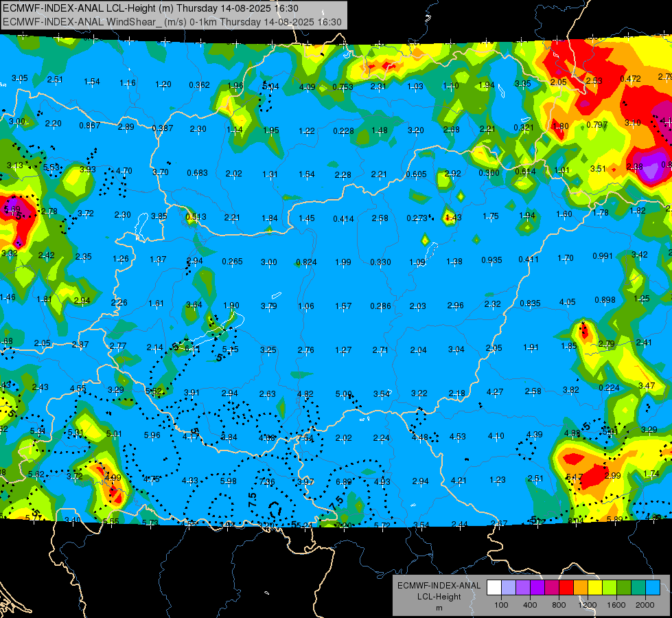Click the WindShear 0-1km title line
The image size is (672, 618).
point(172,22)
